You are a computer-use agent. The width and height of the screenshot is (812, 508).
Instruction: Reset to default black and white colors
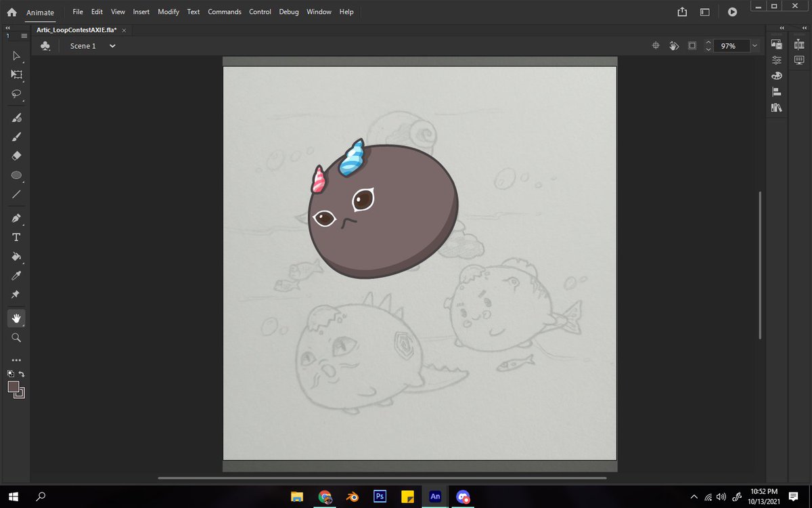point(11,373)
